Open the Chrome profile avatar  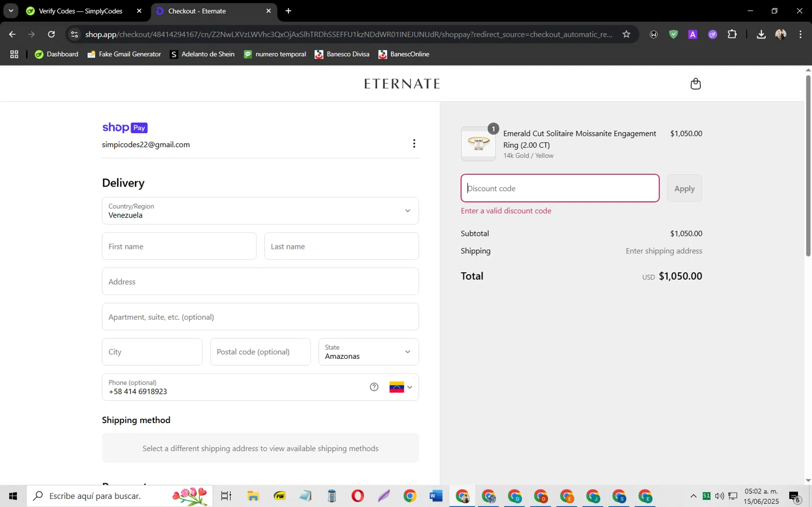[781, 34]
